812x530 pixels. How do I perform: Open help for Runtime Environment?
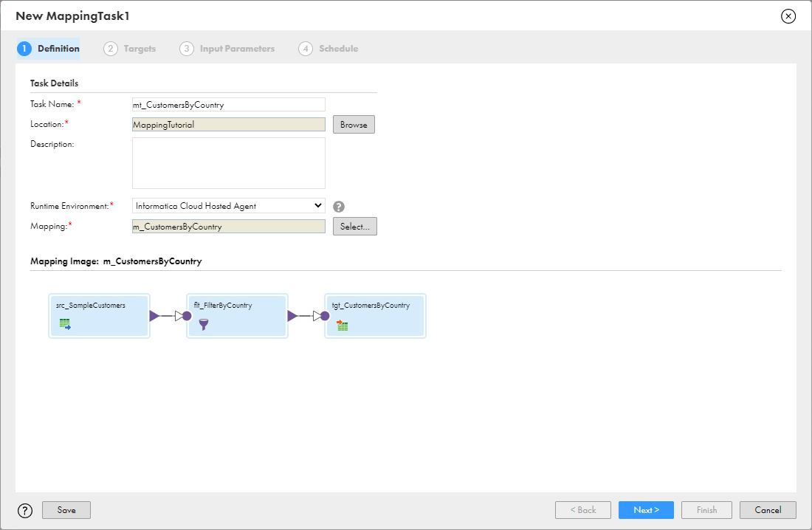(339, 207)
